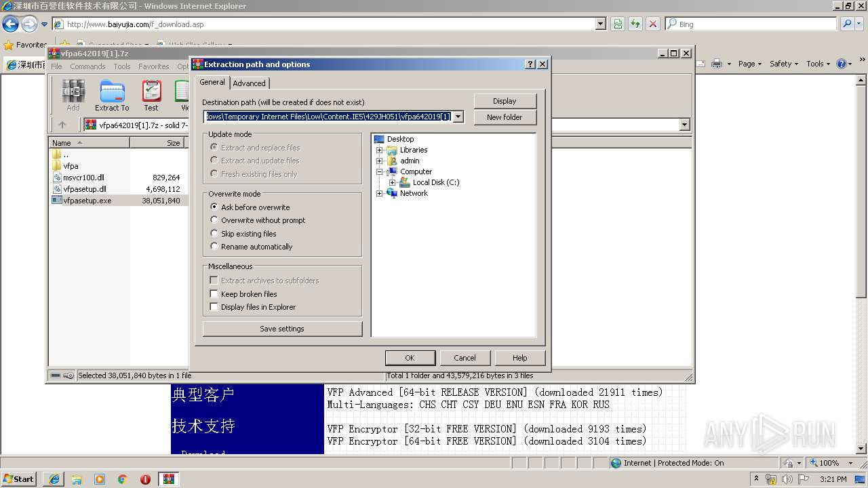868x488 pixels.
Task: Enable Display files in Explorer checkbox
Action: click(x=214, y=307)
